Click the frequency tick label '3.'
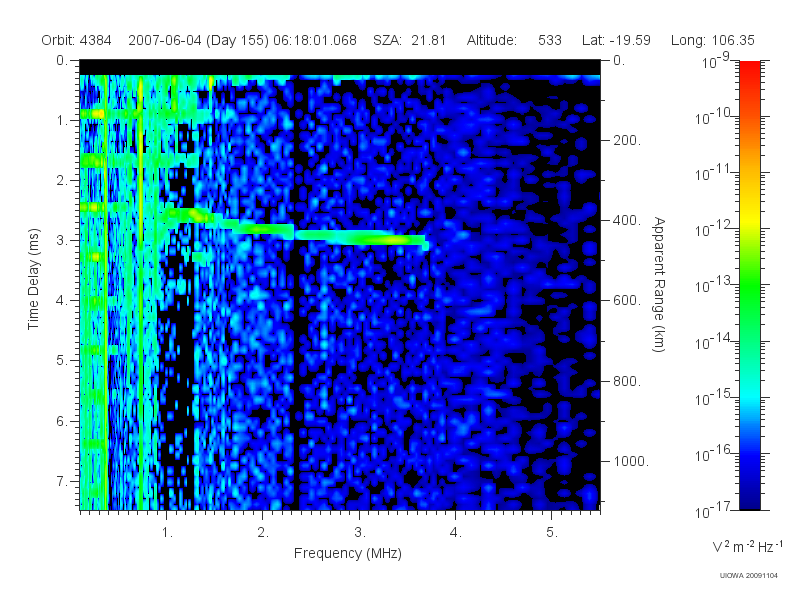Screen dimensions: 800x600 360,533
